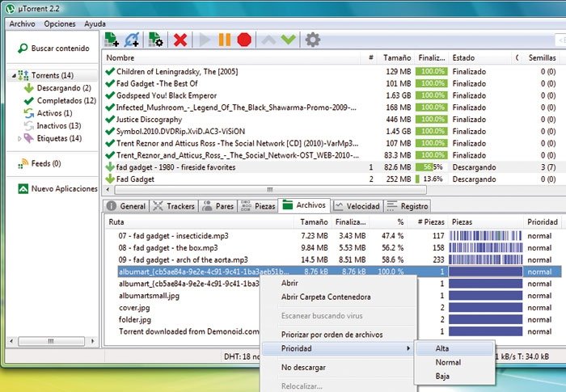
Task: Click the red X Remove torrent icon
Action: (x=180, y=40)
